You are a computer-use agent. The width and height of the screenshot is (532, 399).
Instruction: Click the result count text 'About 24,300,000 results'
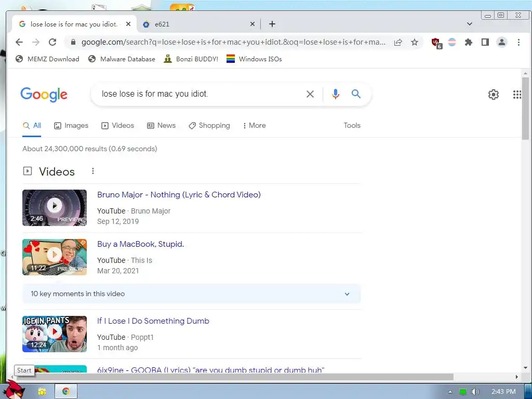point(64,149)
